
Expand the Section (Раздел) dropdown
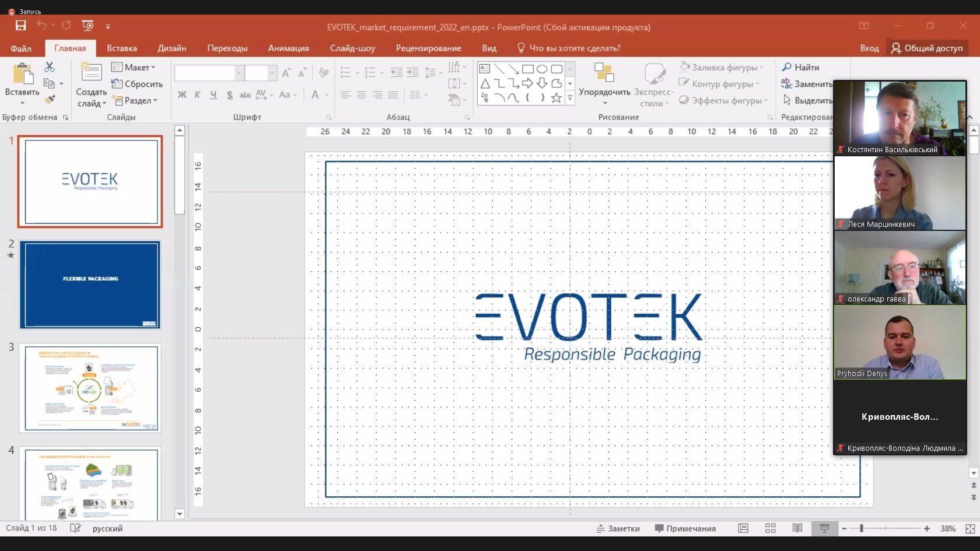(x=135, y=100)
